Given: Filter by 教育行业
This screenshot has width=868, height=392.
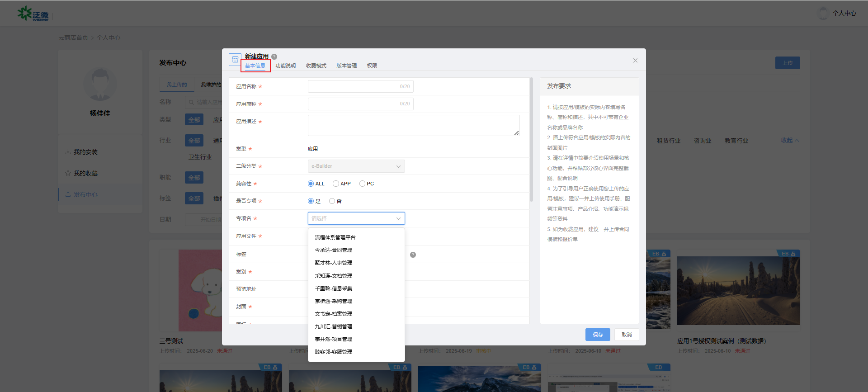Looking at the screenshot, I should (x=736, y=141).
